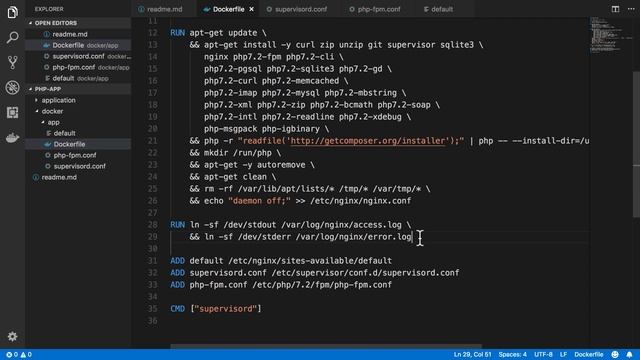Click the editor vertical scrollbar
Viewport: 640px width, 360px height.
tap(636, 144)
